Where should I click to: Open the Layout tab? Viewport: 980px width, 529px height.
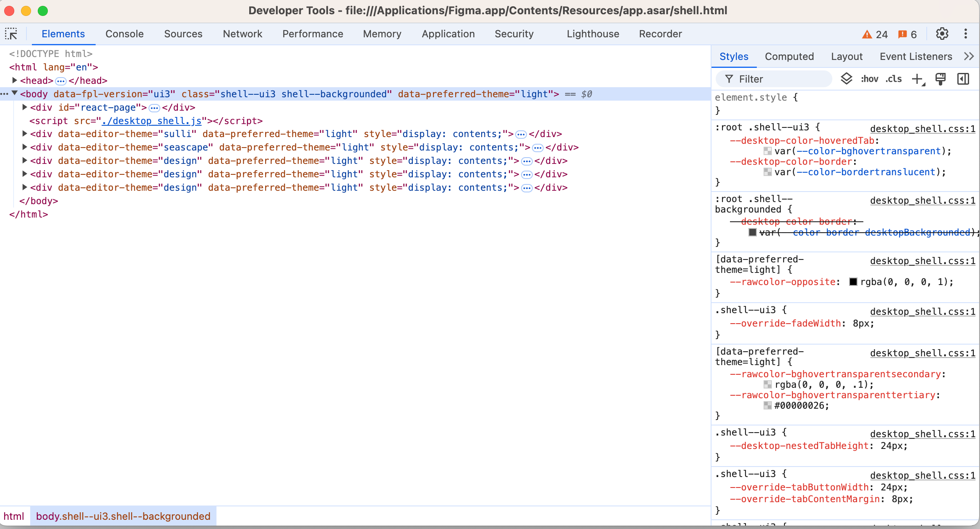pos(847,57)
